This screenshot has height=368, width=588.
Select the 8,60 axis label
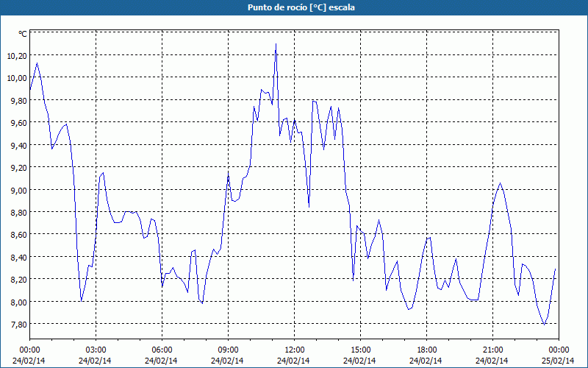pyautogui.click(x=19, y=234)
